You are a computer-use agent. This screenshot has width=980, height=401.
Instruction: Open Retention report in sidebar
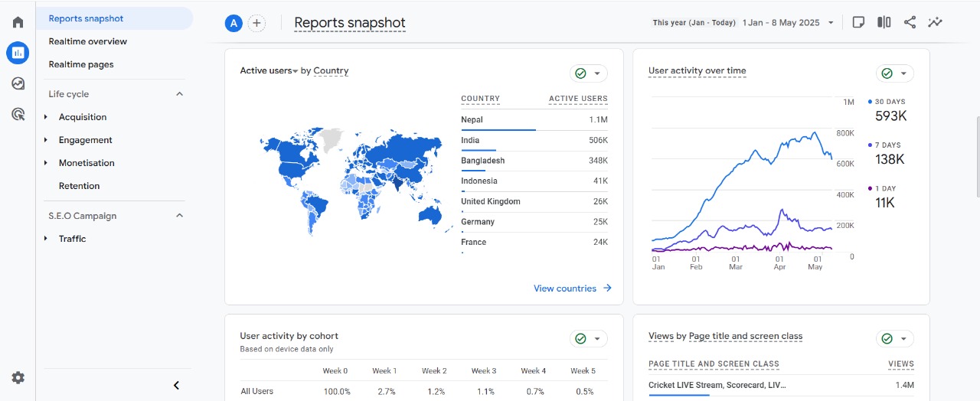tap(79, 186)
